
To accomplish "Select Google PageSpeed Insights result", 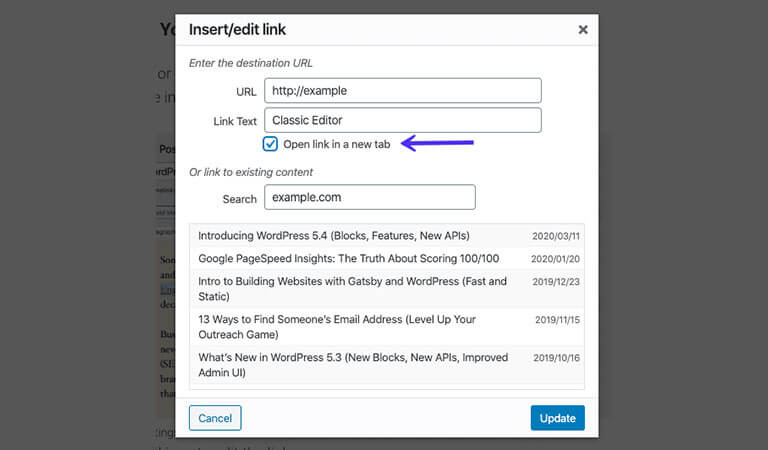I will (x=387, y=259).
